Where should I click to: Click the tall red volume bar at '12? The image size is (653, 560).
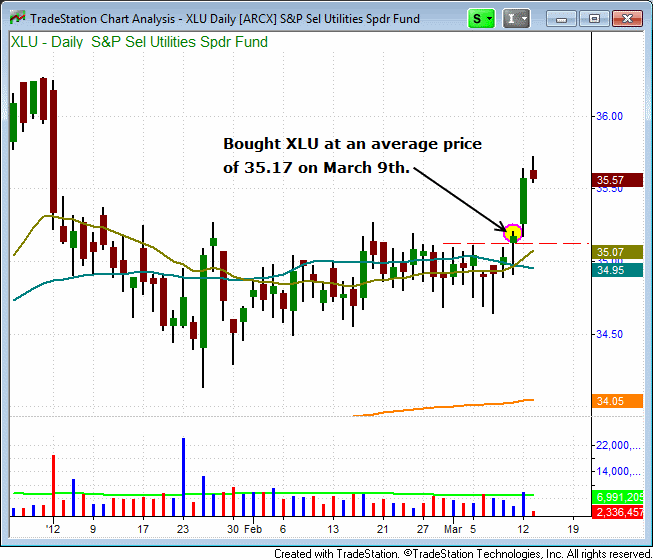coord(53,485)
